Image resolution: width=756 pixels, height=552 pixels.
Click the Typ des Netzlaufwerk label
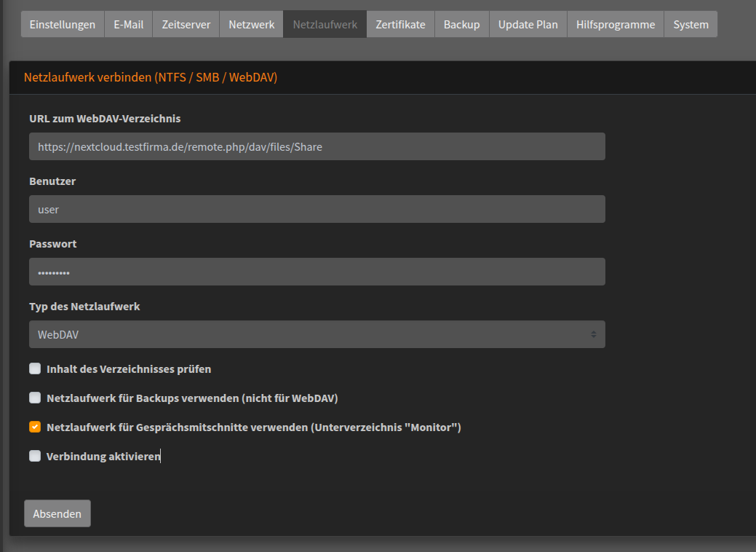(x=85, y=307)
